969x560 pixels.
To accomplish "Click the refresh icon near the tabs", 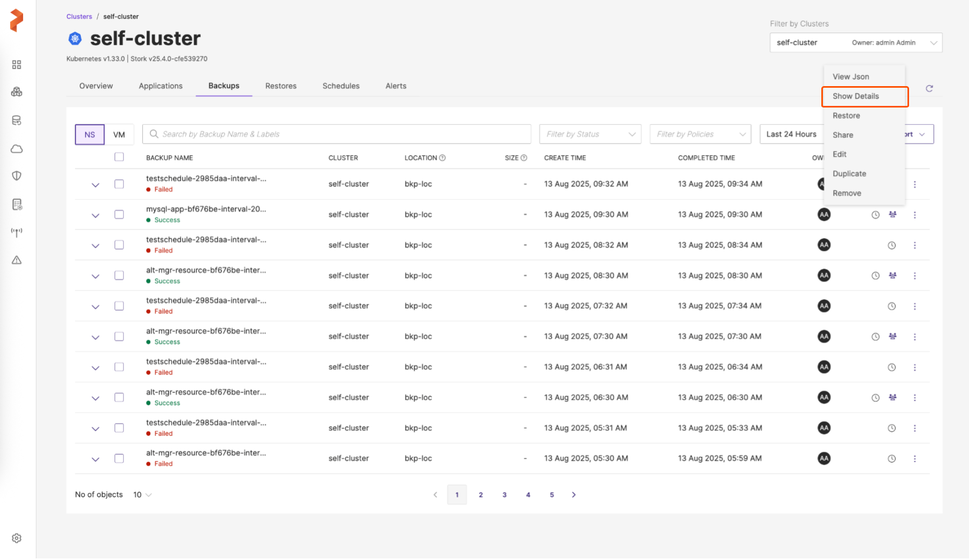I will coord(929,88).
